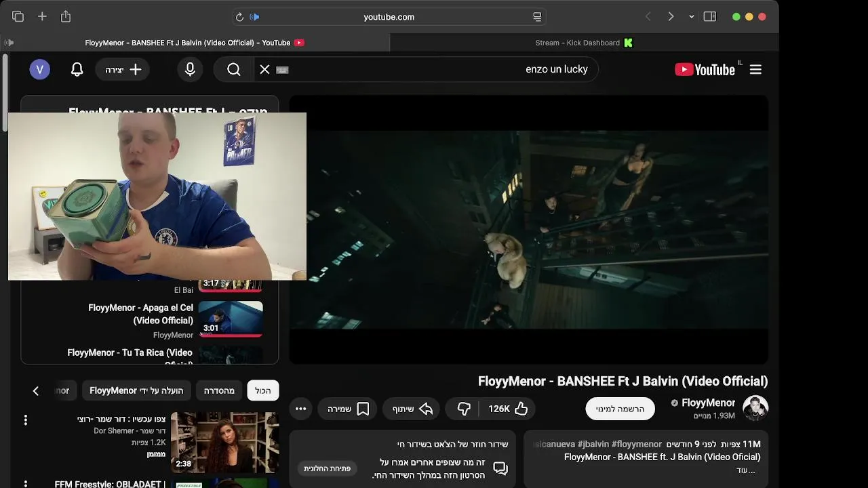The image size is (868, 488).
Task: Open the on-screen keyboard icon in search
Action: (x=283, y=70)
